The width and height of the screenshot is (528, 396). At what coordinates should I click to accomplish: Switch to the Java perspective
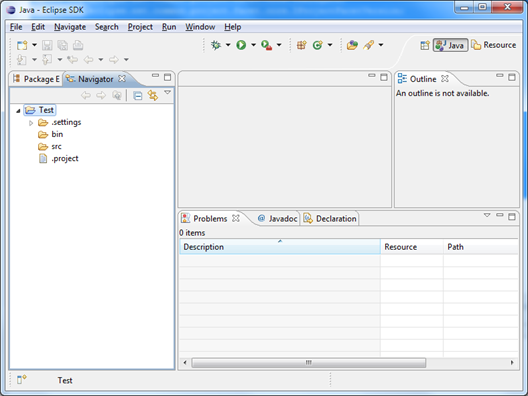click(450, 45)
